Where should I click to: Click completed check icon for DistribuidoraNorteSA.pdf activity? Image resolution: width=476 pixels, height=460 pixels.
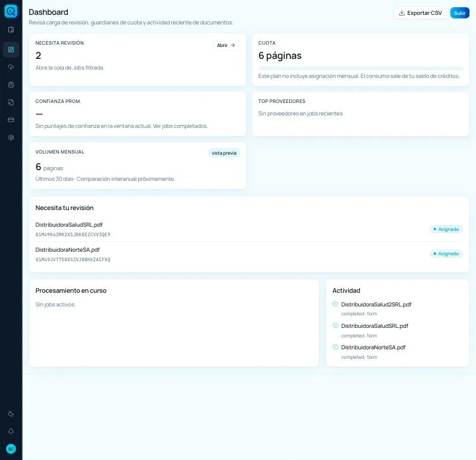(335, 347)
